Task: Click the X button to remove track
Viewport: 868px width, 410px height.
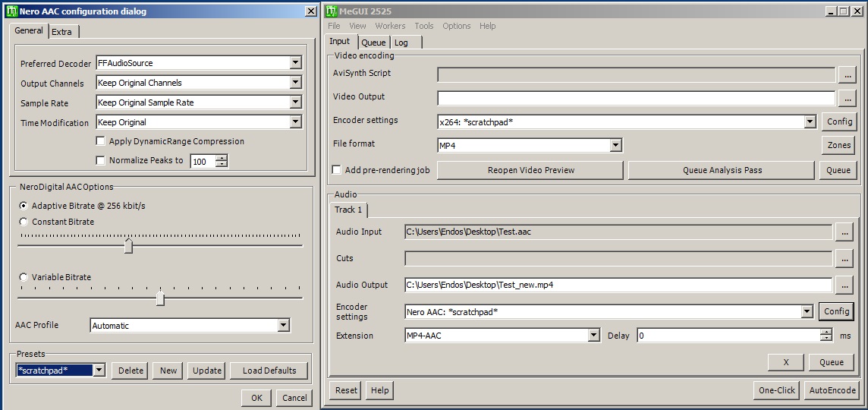Action: pos(786,362)
